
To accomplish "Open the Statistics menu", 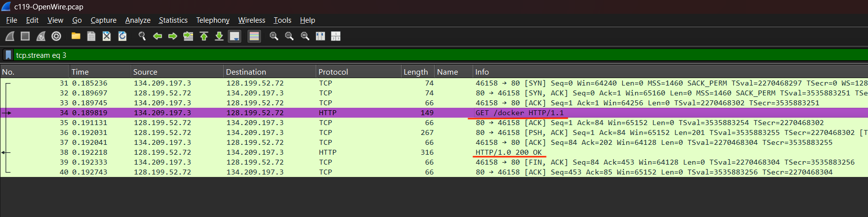I will (x=173, y=20).
